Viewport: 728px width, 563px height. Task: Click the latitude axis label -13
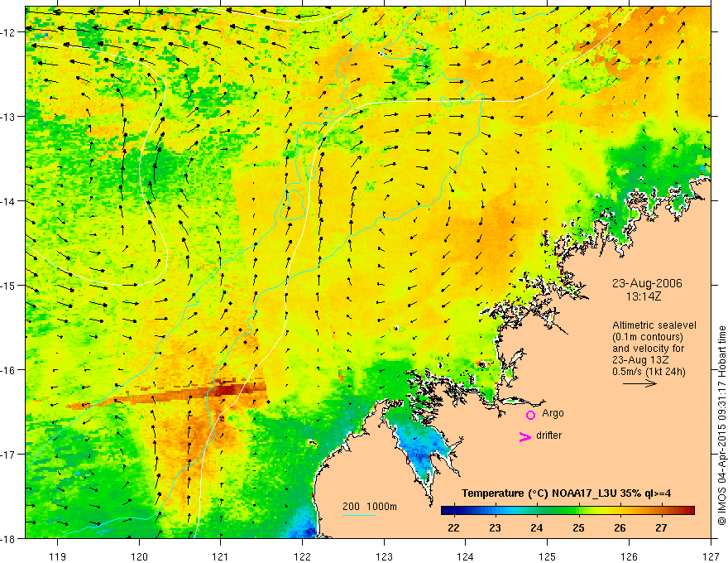[9, 117]
